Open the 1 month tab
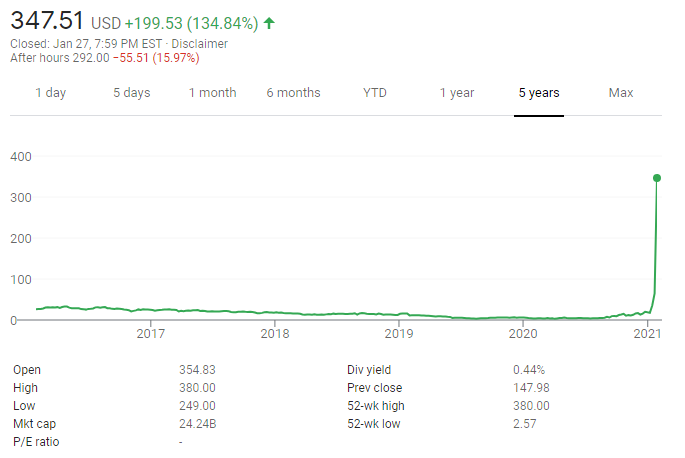 [213, 93]
